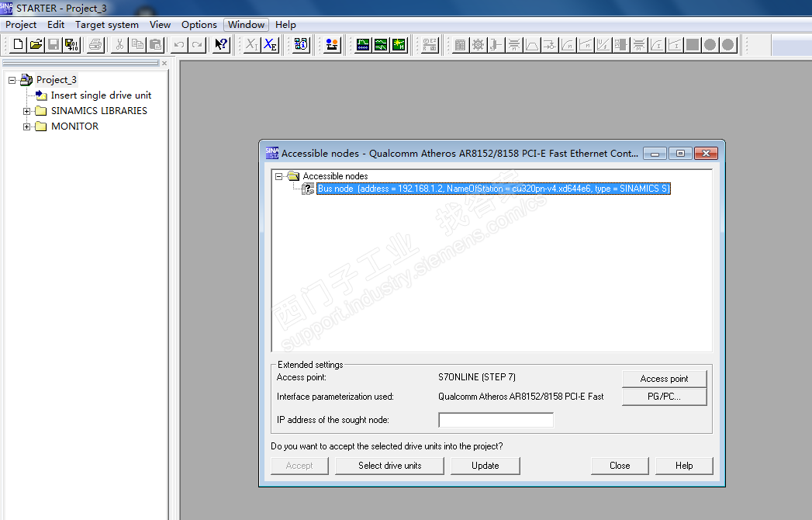812x520 pixels.
Task: Open a project with the folder icon
Action: [x=36, y=45]
